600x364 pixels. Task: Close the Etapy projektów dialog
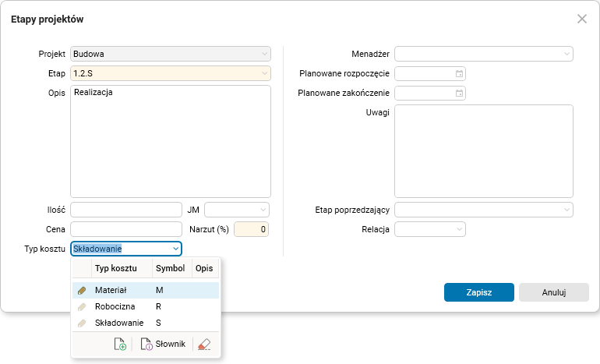(x=581, y=19)
